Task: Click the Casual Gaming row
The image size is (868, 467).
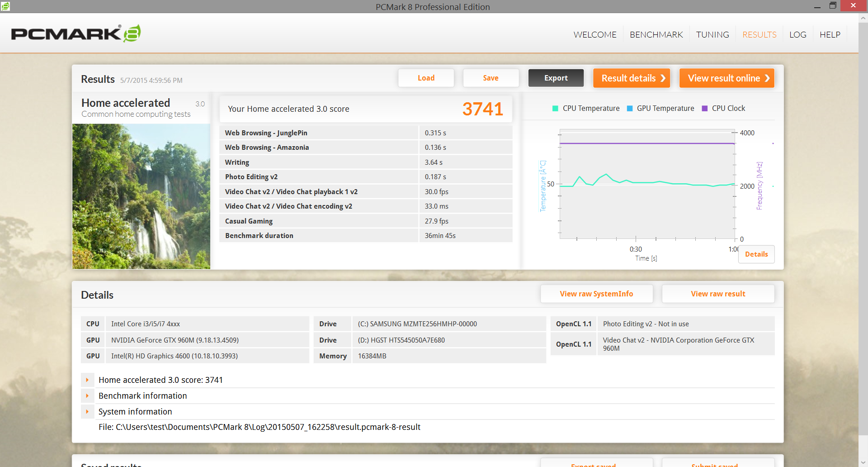Action: click(x=366, y=221)
